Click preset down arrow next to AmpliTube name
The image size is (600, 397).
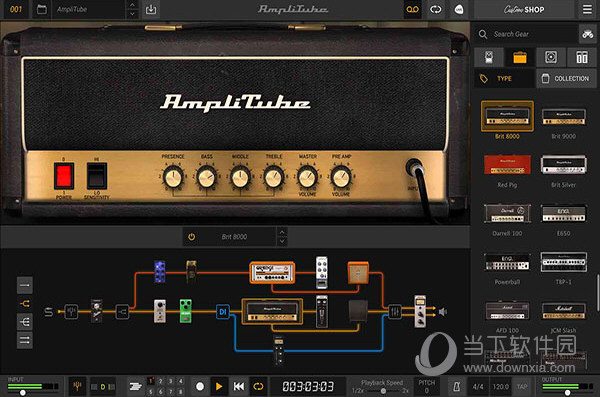pyautogui.click(x=132, y=14)
